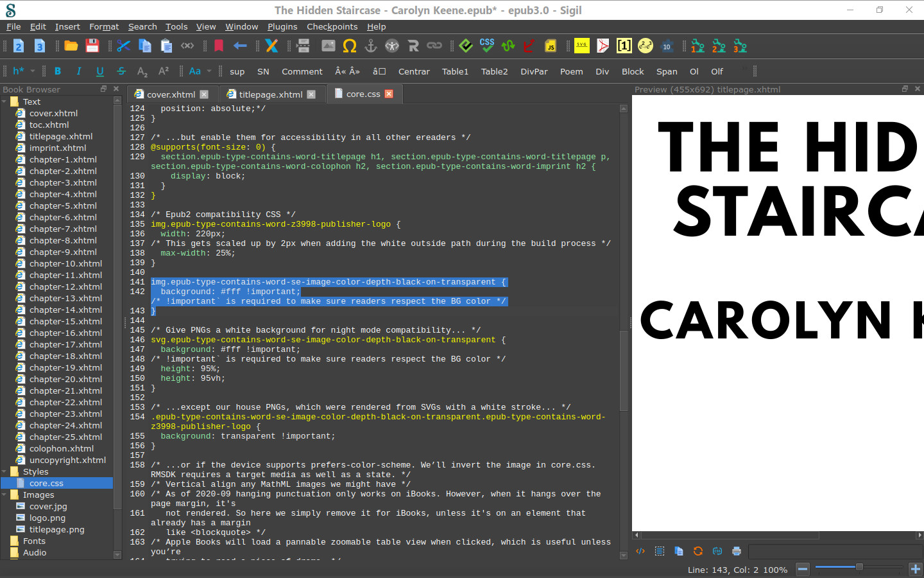The width and height of the screenshot is (924, 578).
Task: Click the red PDF plugin icon
Action: tap(603, 46)
